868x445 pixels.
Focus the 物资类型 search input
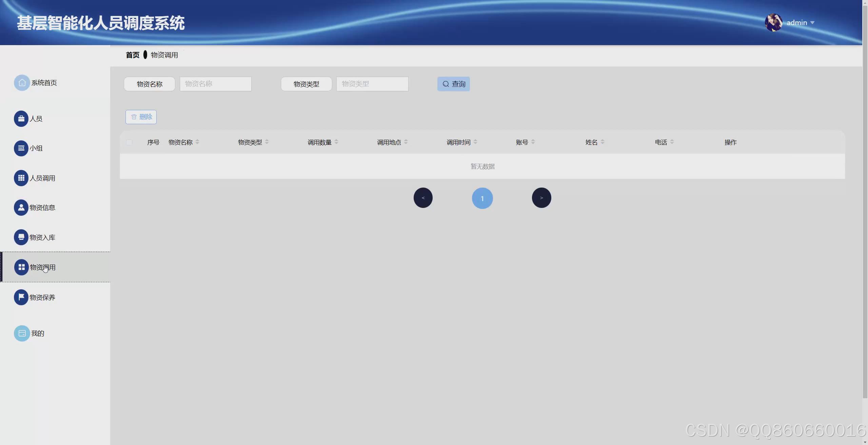point(372,84)
